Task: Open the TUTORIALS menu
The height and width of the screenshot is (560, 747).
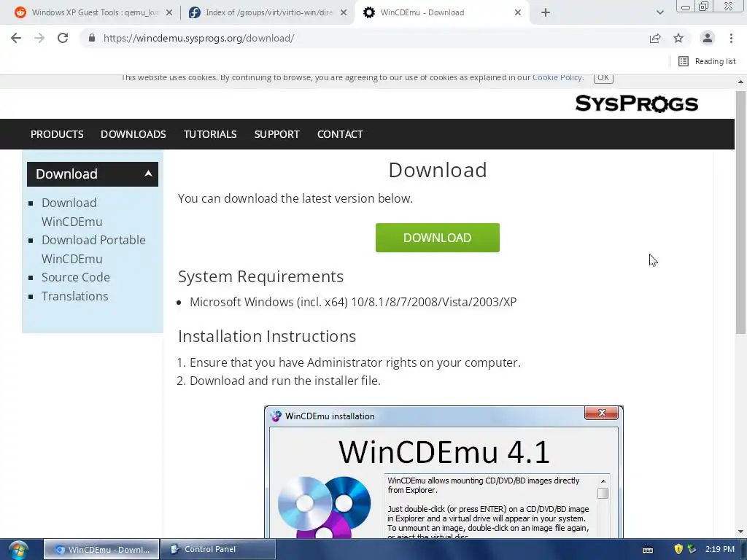Action: 210,134
